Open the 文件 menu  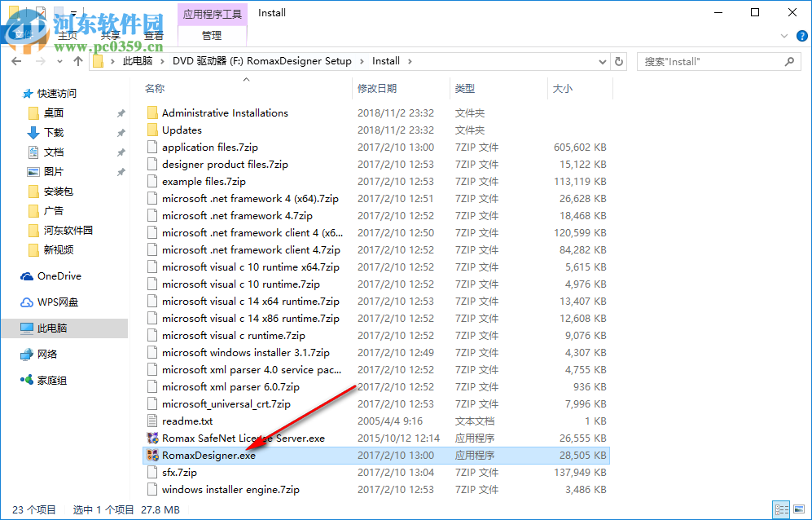(22, 35)
